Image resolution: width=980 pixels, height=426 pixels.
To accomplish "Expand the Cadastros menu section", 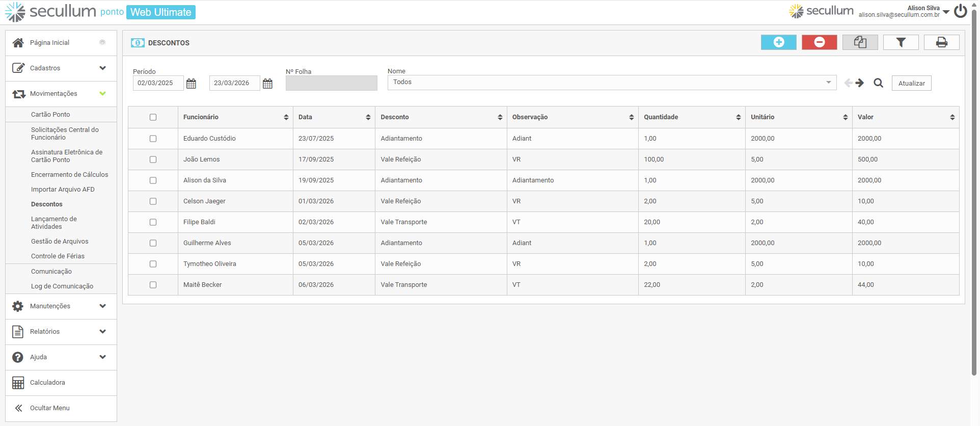I will (61, 68).
